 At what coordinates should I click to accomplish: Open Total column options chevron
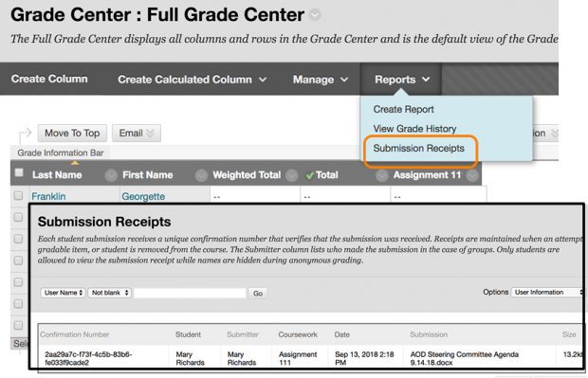[382, 175]
